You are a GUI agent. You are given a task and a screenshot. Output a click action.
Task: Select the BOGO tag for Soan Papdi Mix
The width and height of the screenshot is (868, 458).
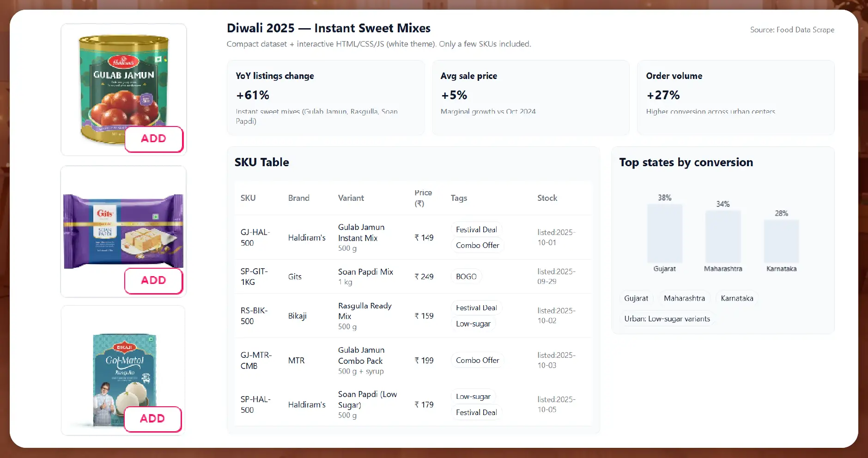click(466, 276)
